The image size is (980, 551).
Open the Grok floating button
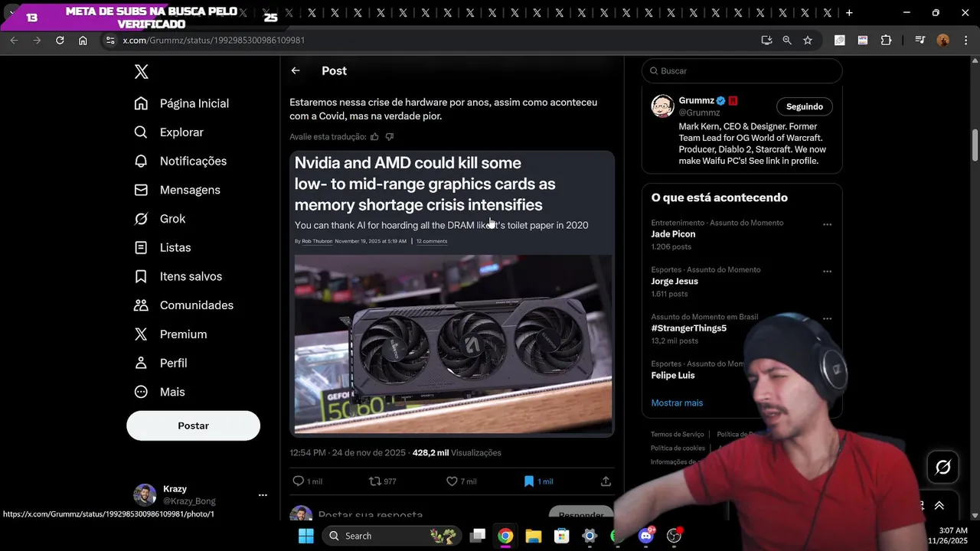coord(942,467)
